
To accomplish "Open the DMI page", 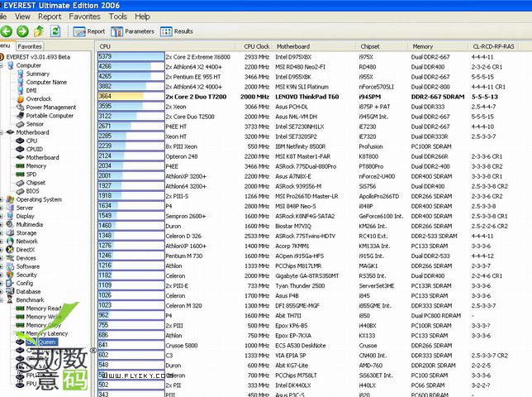I will [31, 90].
